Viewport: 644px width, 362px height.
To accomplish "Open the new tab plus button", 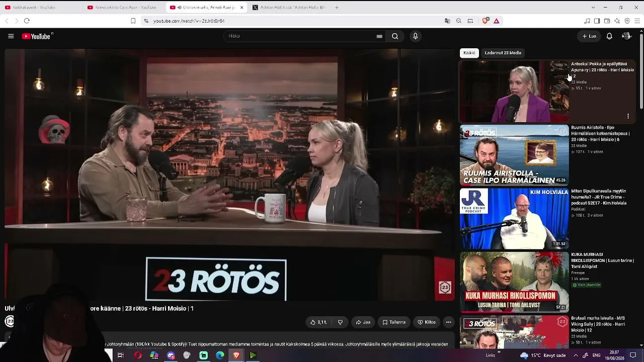I will tap(337, 8).
